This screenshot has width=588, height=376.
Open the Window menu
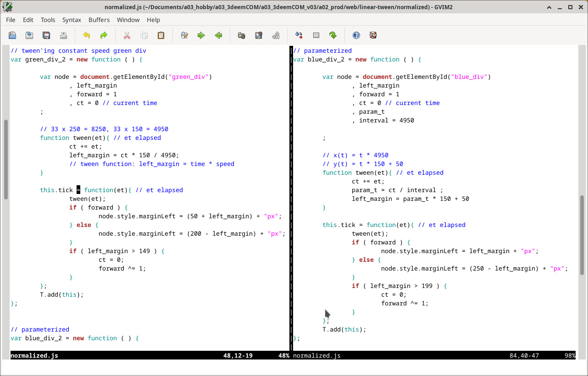click(x=128, y=20)
